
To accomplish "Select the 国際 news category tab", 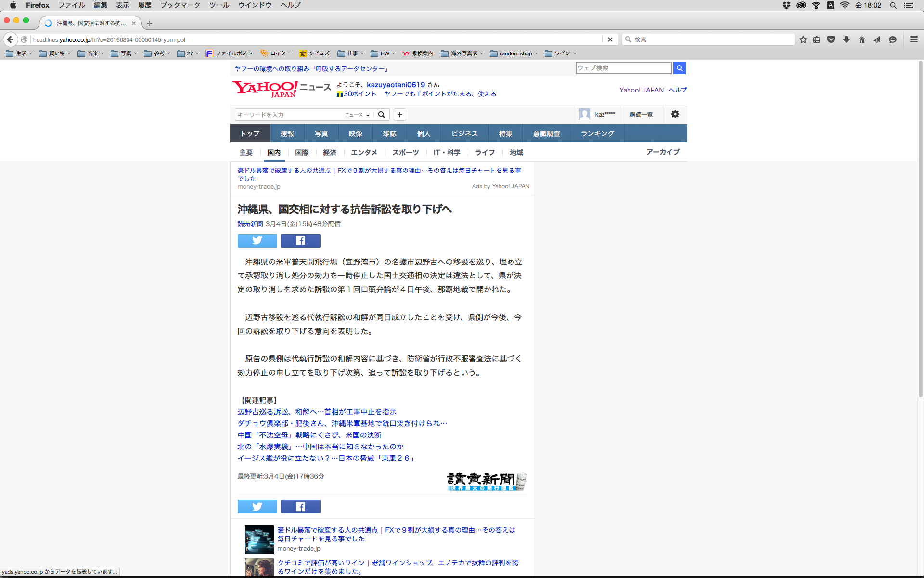I will tap(302, 152).
